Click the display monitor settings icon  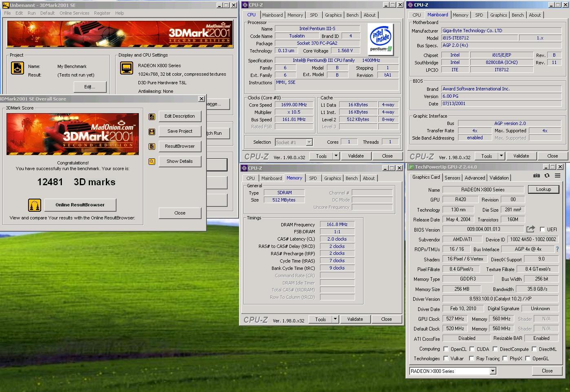point(127,68)
